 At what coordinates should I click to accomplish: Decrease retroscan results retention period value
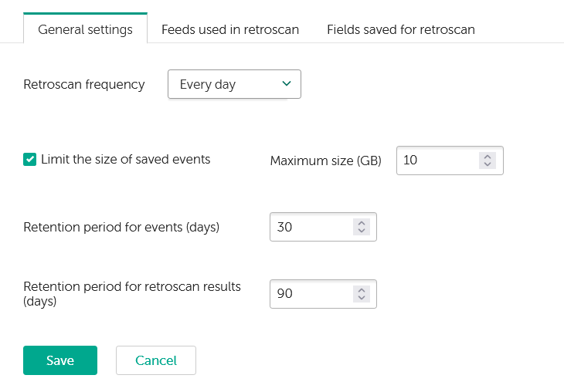tap(360, 298)
